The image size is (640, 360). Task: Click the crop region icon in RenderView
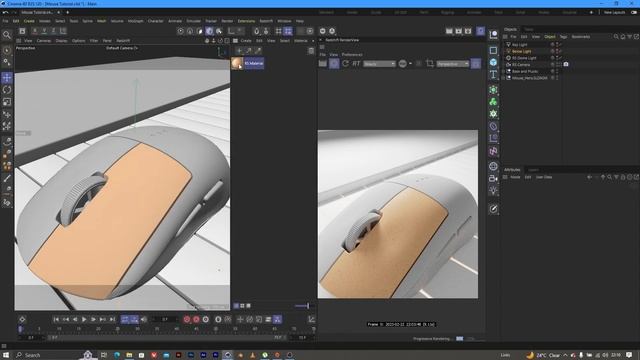430,64
